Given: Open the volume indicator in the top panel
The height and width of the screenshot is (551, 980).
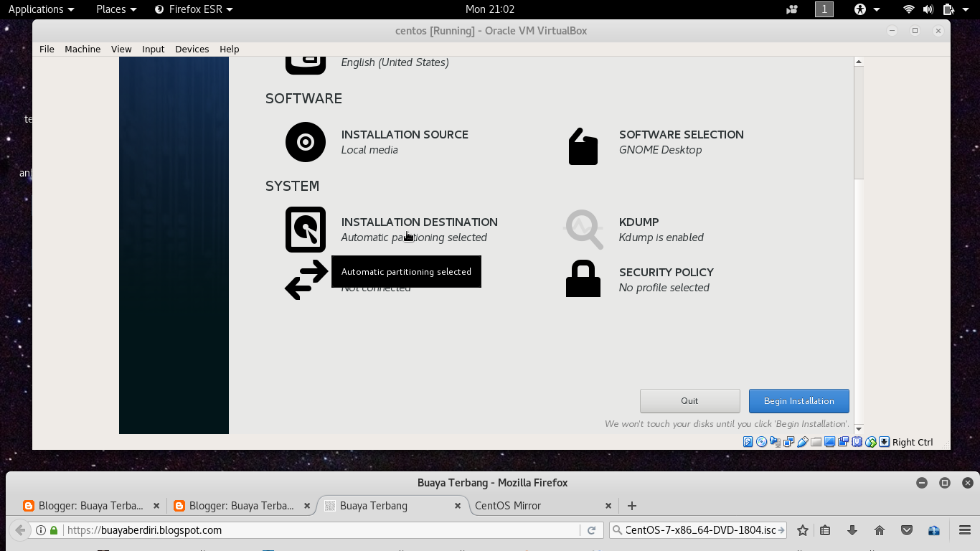Looking at the screenshot, I should pos(928,9).
